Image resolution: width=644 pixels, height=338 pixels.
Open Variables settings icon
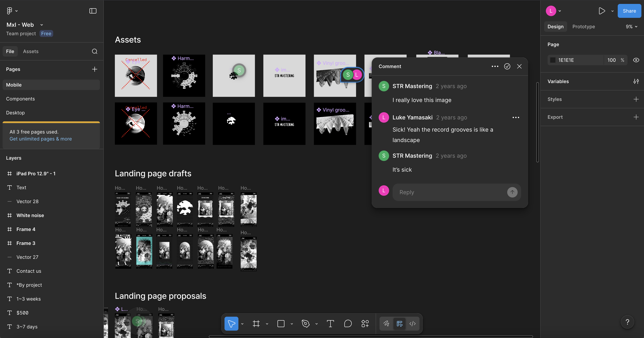pos(636,81)
